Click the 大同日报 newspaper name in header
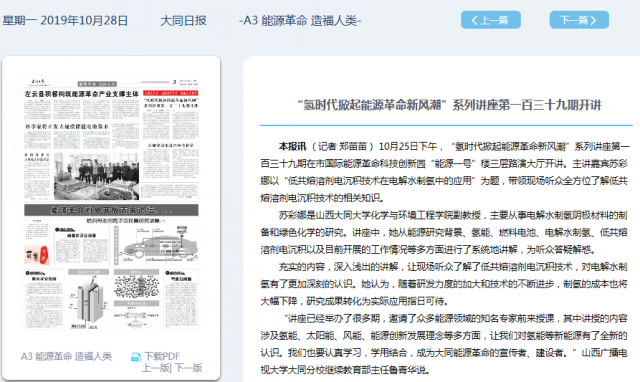This screenshot has width=640, height=382. pyautogui.click(x=183, y=20)
